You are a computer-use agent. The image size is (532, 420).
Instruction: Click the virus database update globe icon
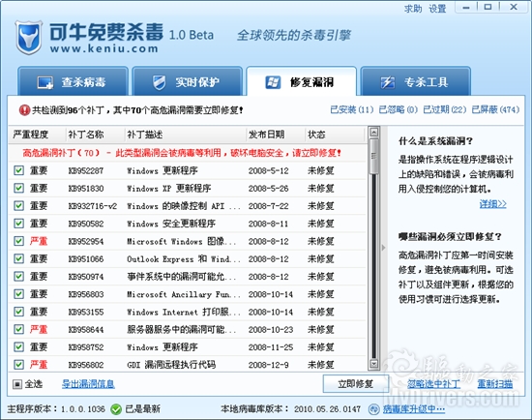(x=373, y=409)
